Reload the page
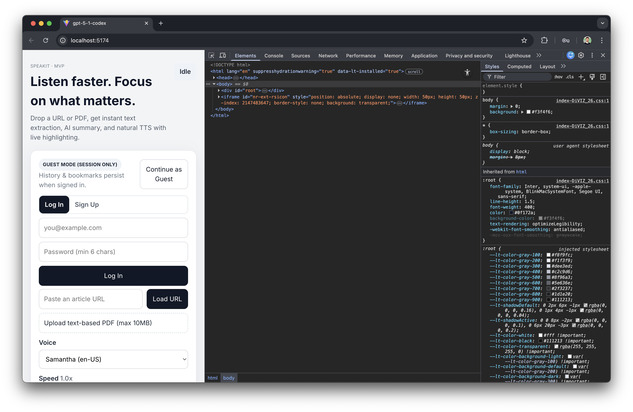 45,40
